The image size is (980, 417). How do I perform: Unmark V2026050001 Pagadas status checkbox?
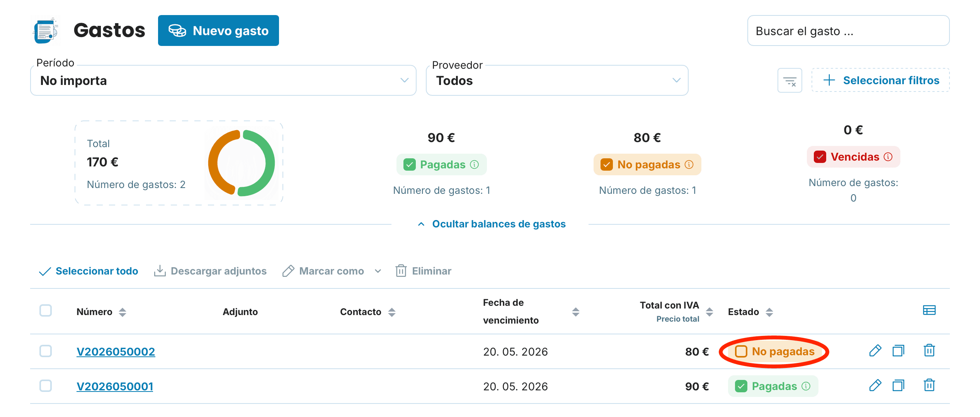741,386
